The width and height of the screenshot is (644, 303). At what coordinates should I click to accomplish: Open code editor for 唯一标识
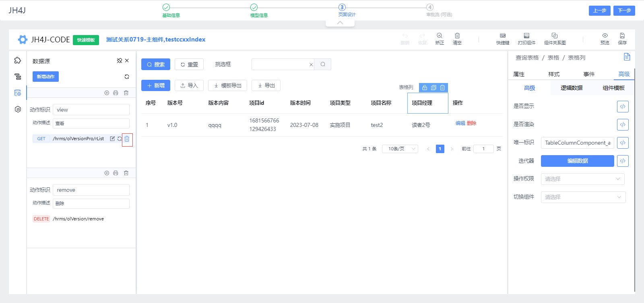click(x=623, y=143)
